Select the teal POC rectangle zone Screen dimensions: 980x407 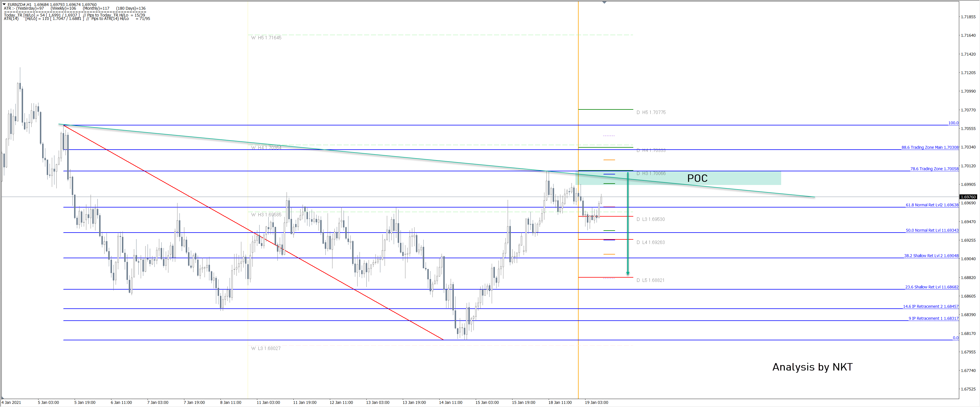(x=746, y=178)
